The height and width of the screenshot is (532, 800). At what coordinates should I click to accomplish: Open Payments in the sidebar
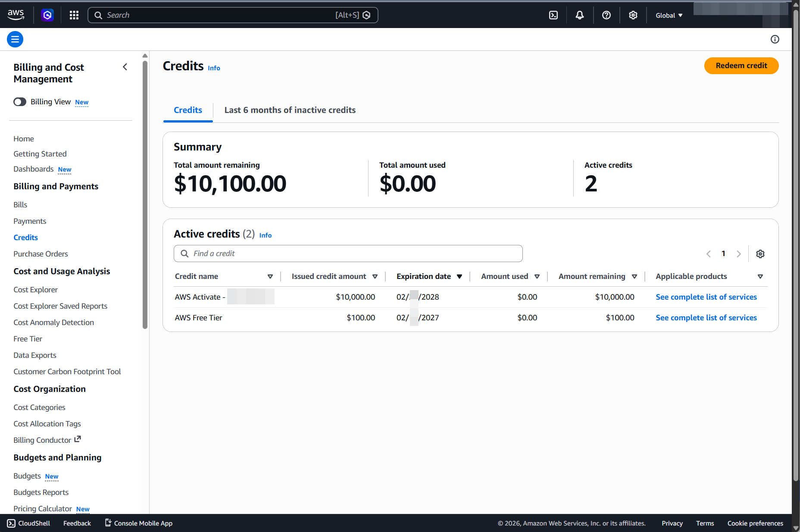(x=30, y=221)
